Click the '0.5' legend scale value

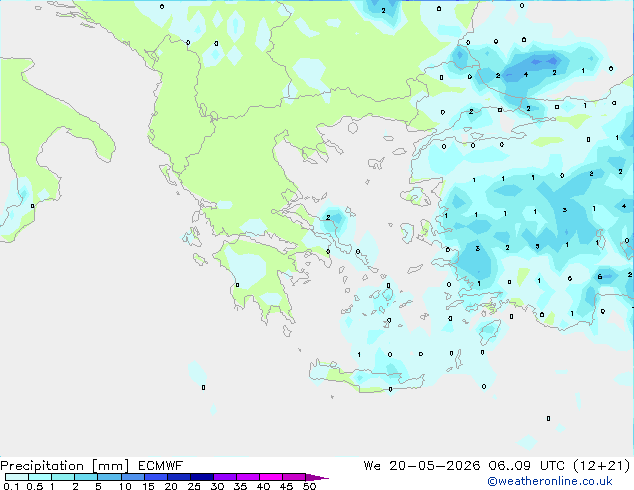click(x=35, y=486)
